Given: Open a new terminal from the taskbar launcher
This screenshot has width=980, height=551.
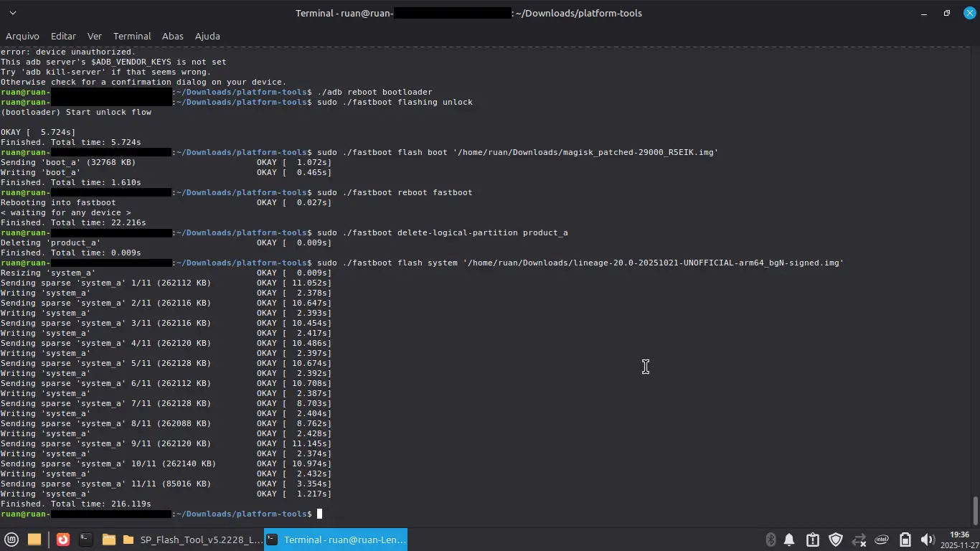Looking at the screenshot, I should pyautogui.click(x=85, y=540).
